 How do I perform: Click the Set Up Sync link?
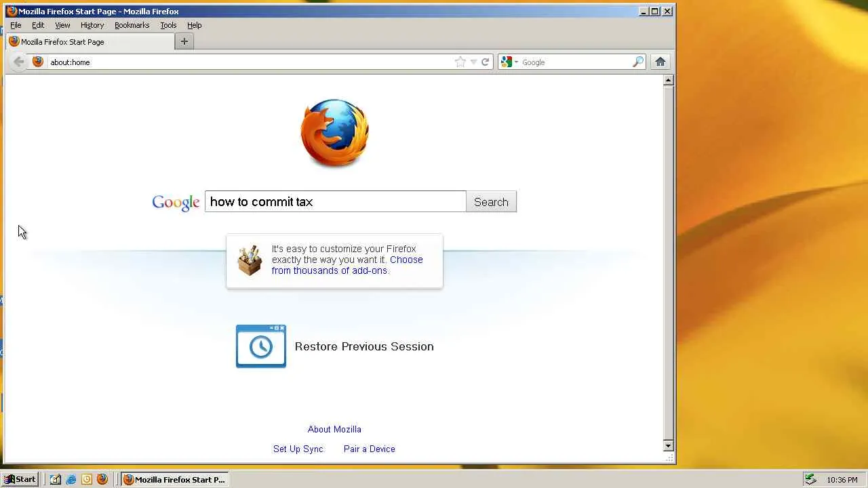298,449
